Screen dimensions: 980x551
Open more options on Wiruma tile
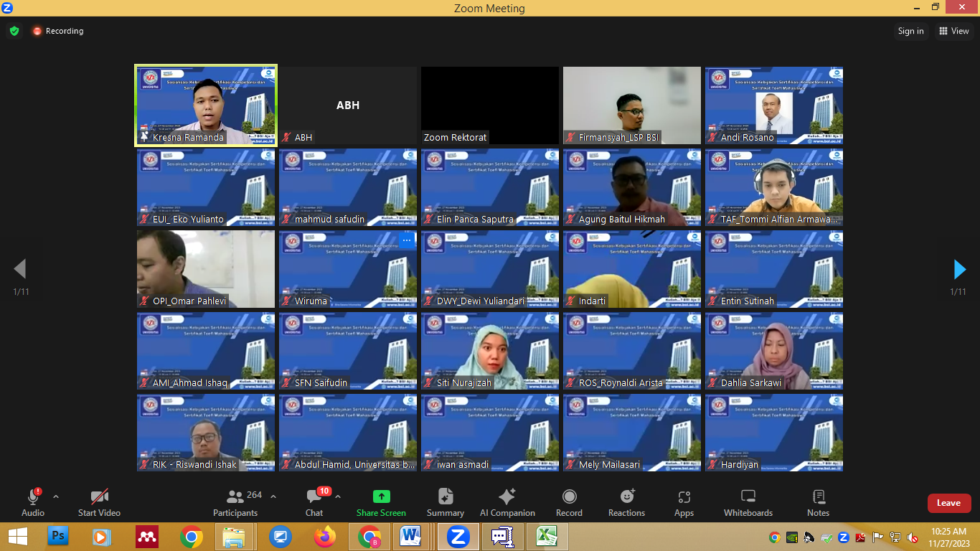pyautogui.click(x=406, y=241)
